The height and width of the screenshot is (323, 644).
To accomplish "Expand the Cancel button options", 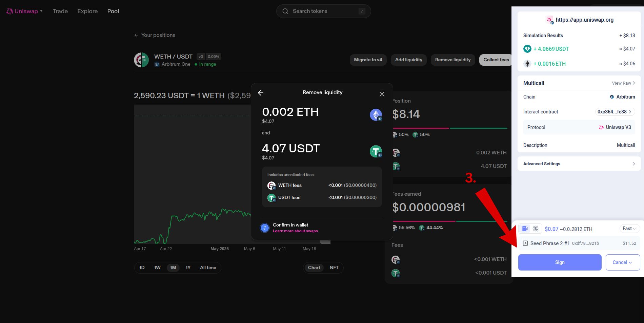I will click(623, 262).
